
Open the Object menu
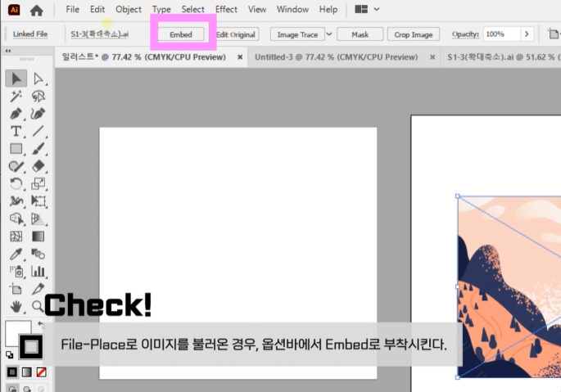pos(129,9)
